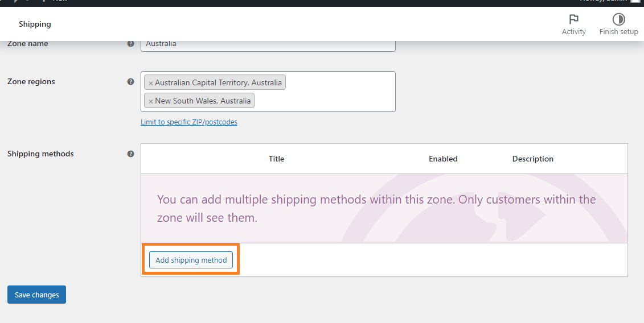Click the Title column header
Image resolution: width=644 pixels, height=323 pixels.
click(276, 159)
